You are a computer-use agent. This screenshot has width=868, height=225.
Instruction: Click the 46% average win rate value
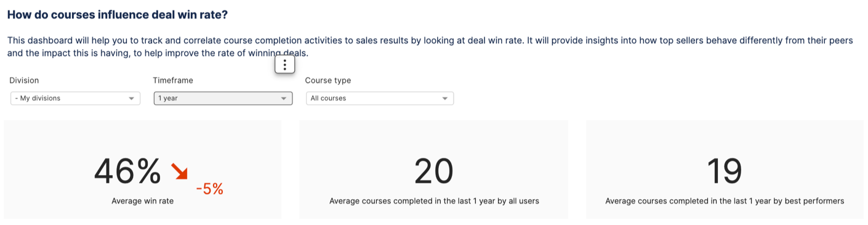click(127, 171)
